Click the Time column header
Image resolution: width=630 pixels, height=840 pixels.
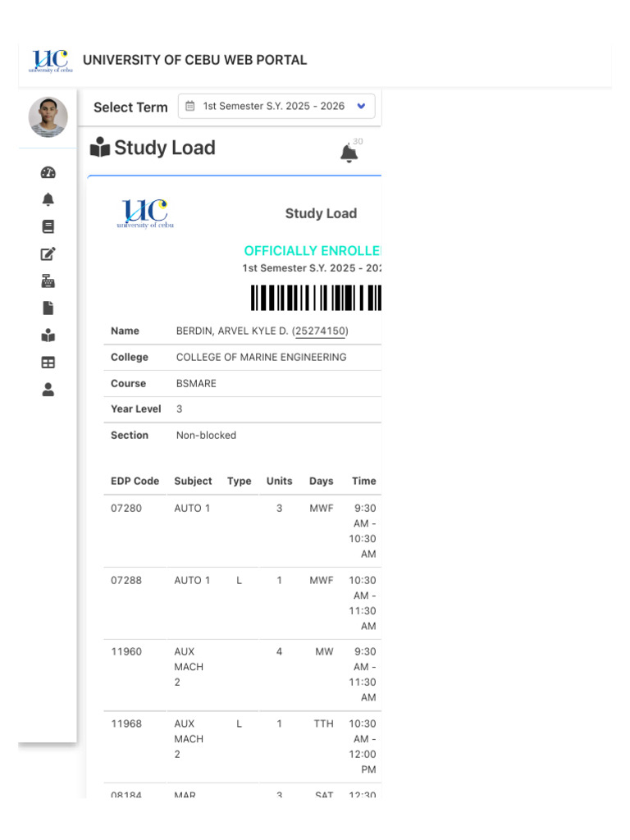(363, 481)
